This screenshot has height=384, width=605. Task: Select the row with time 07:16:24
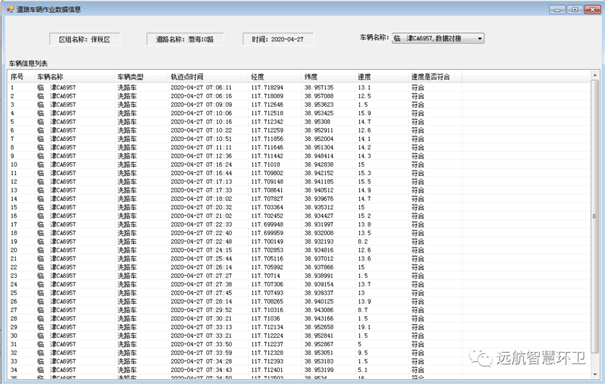[299, 164]
